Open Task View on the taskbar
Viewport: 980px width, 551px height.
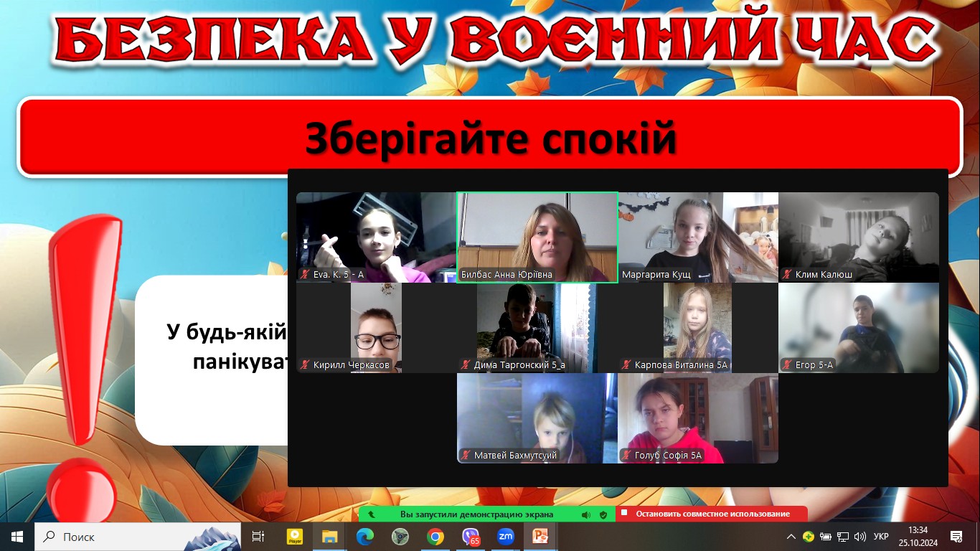point(258,536)
